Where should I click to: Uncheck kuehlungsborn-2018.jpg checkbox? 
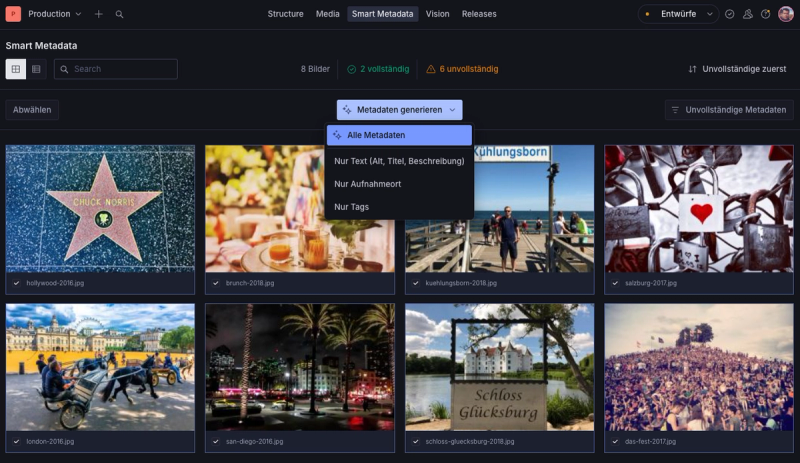point(416,283)
